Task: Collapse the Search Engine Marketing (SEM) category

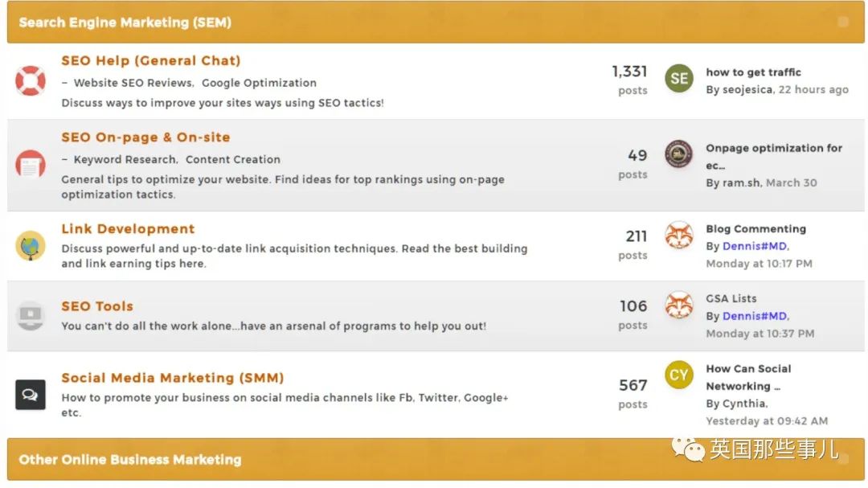Action: coord(842,23)
